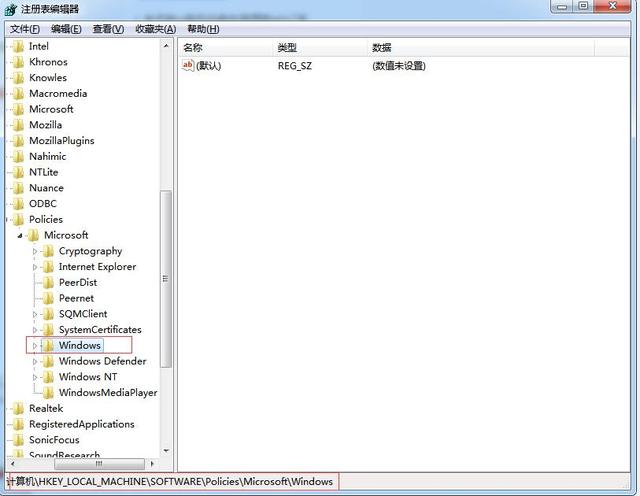Expand the Windows NT key
Viewport: 640px width, 496px height.
35,377
